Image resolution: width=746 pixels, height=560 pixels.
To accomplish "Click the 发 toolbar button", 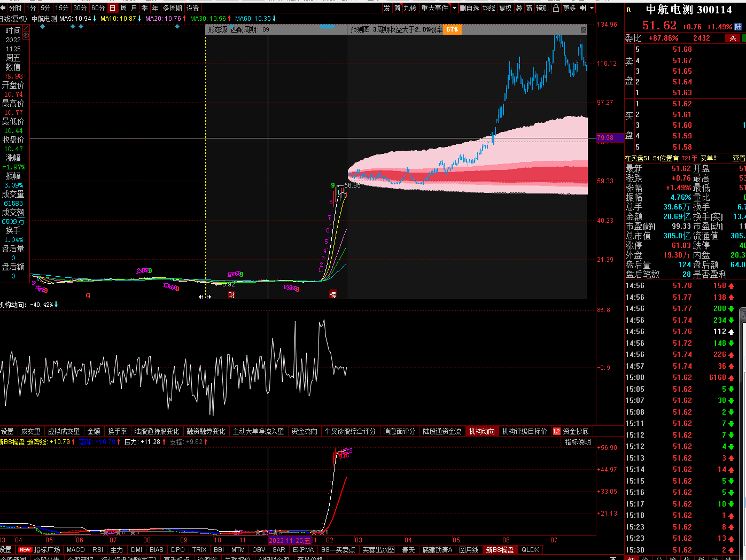I will tap(387, 8).
